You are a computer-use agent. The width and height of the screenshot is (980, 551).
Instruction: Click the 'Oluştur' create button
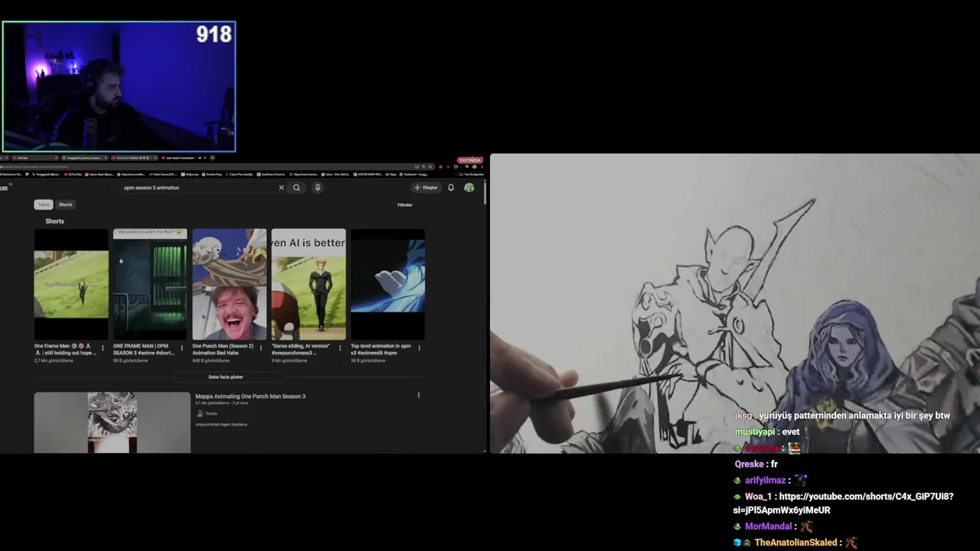tap(426, 187)
